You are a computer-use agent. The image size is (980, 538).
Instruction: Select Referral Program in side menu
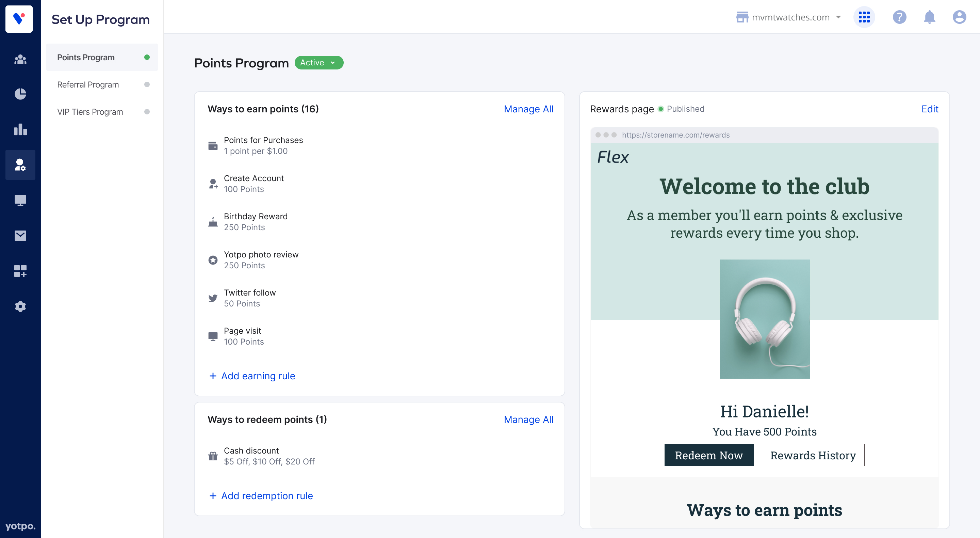pos(88,84)
